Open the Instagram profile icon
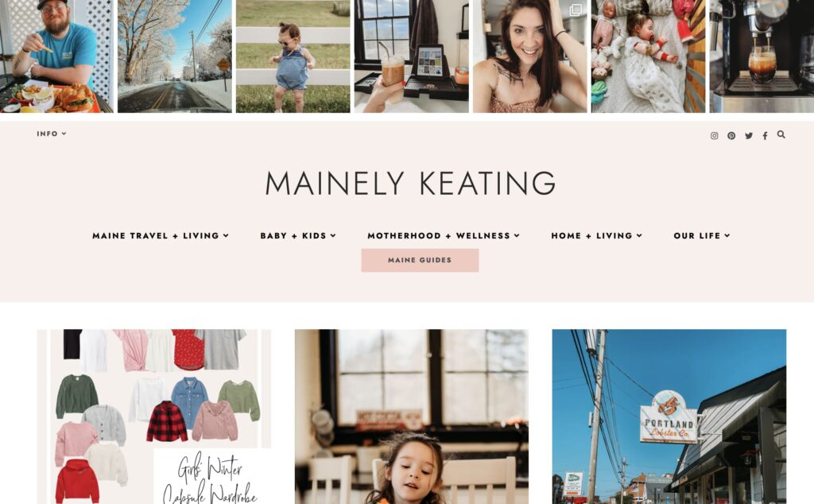This screenshot has width=814, height=504. click(x=715, y=135)
